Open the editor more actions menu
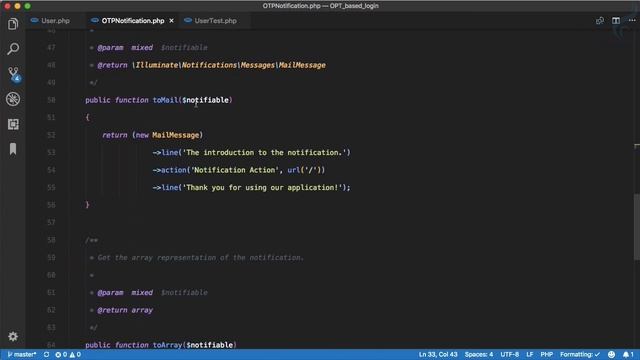This screenshot has height=360, width=640. tap(631, 20)
